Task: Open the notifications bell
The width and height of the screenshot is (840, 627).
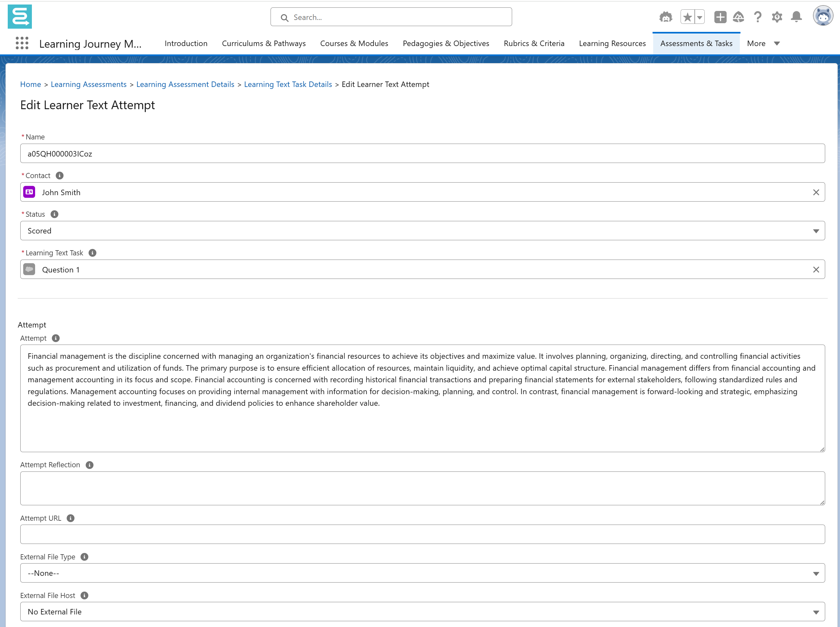Action: click(796, 17)
